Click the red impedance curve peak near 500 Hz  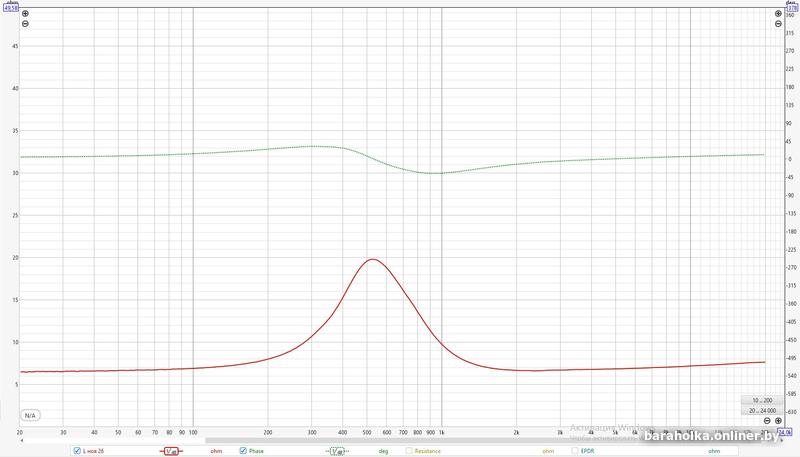[x=373, y=260]
